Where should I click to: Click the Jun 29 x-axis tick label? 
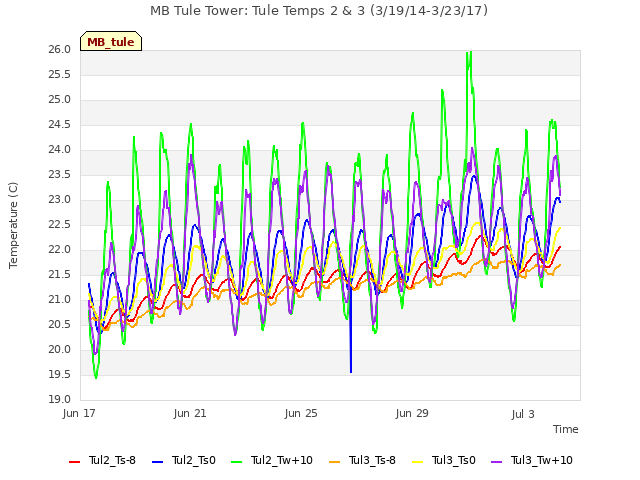(x=412, y=413)
